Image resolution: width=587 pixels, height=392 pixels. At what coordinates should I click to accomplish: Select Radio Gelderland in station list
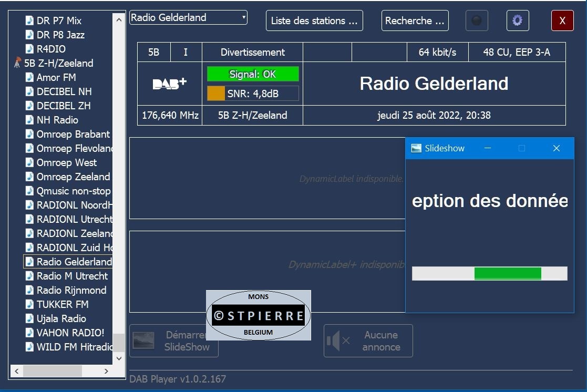(74, 262)
